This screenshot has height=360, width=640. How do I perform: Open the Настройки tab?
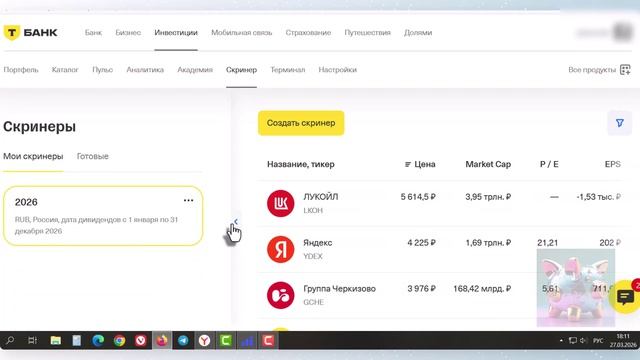338,70
